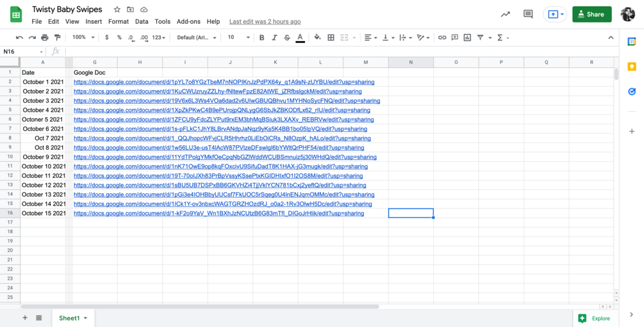Viewport: 644px width, 327px height.
Task: Open the account profile avatar
Action: [x=627, y=14]
